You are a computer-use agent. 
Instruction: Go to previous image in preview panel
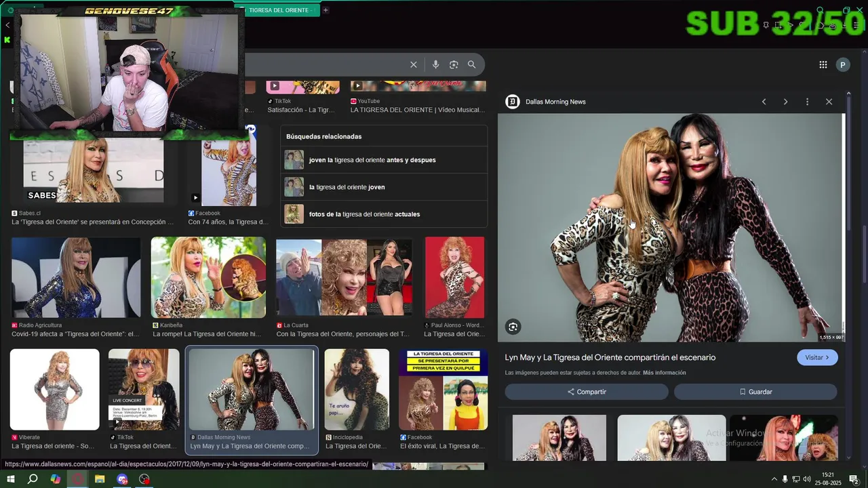tap(764, 102)
